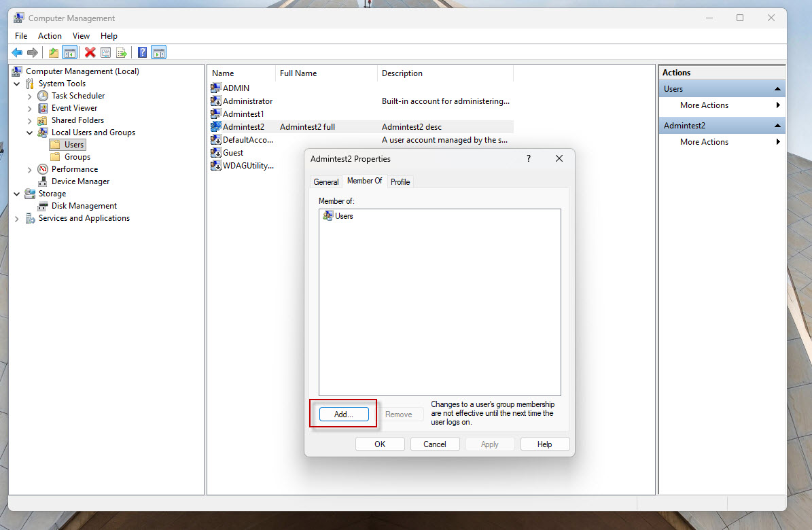This screenshot has width=812, height=530.
Task: Click the dialog's question mark help button
Action: click(x=529, y=158)
